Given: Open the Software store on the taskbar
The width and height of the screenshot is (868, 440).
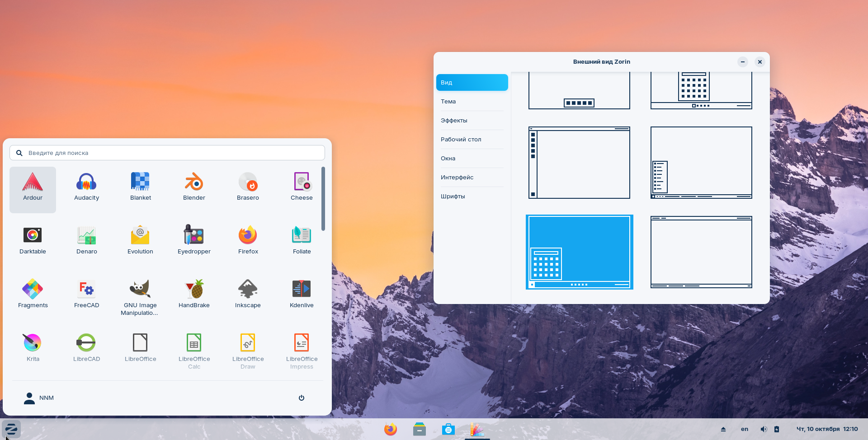Looking at the screenshot, I should point(448,429).
